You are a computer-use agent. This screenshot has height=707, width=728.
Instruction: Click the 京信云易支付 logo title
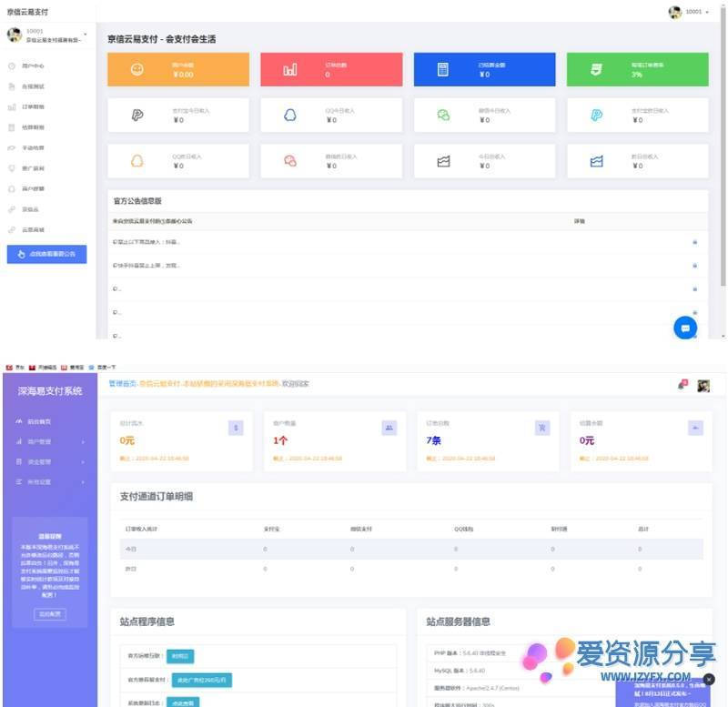27,12
